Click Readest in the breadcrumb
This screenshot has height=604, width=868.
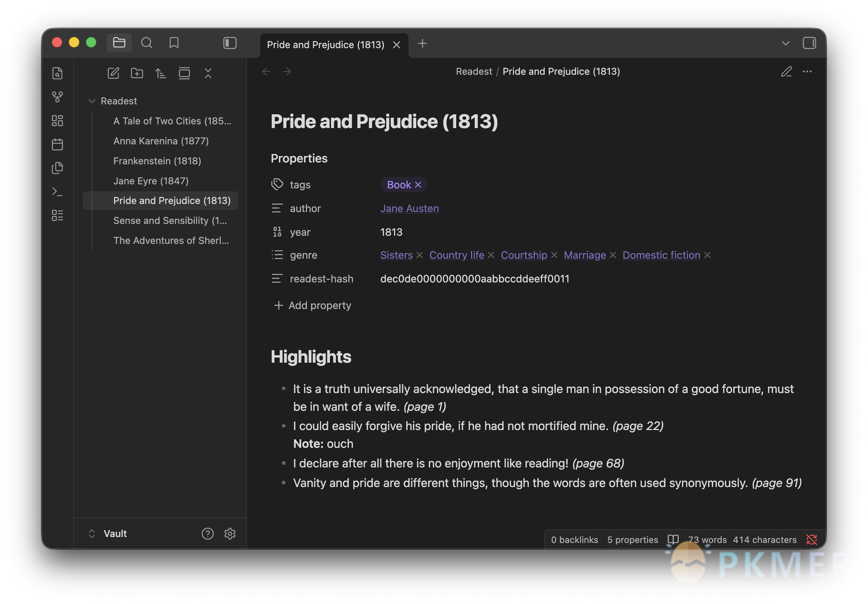coord(474,71)
